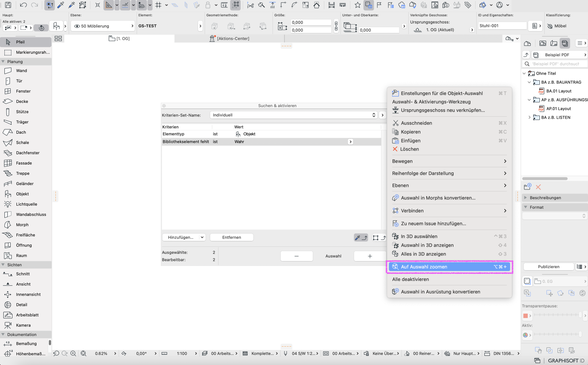Viewport: 588px width, 365px height.
Task: Select the Treppe tool
Action: click(22, 173)
